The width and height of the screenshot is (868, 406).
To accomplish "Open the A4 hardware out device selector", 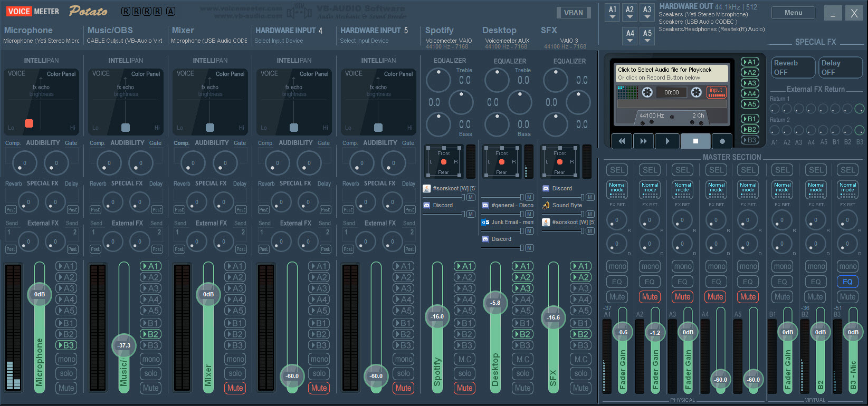I will point(630,36).
